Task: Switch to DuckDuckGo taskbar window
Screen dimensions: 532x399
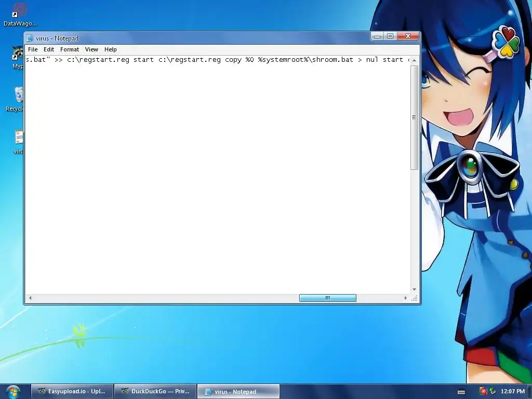Action: click(155, 391)
